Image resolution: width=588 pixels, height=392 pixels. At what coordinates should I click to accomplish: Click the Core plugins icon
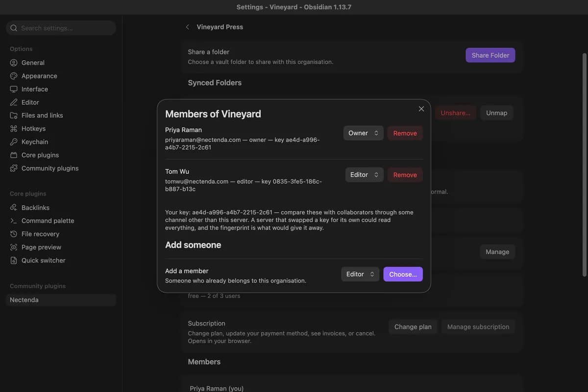tap(14, 155)
